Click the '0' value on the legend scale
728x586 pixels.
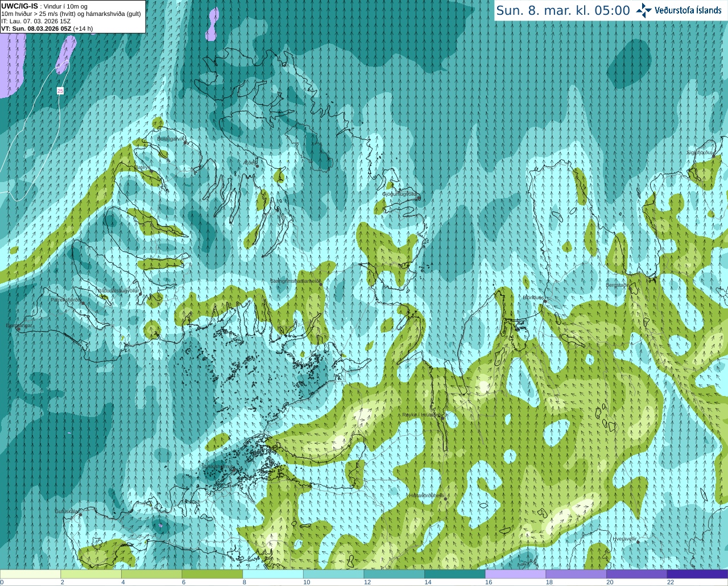[2, 582]
